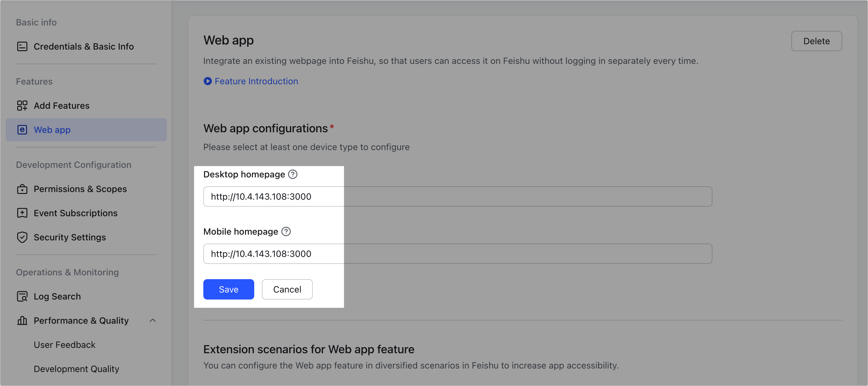Focus the Mobile homepage URL field
The width and height of the screenshot is (868, 386).
(457, 254)
